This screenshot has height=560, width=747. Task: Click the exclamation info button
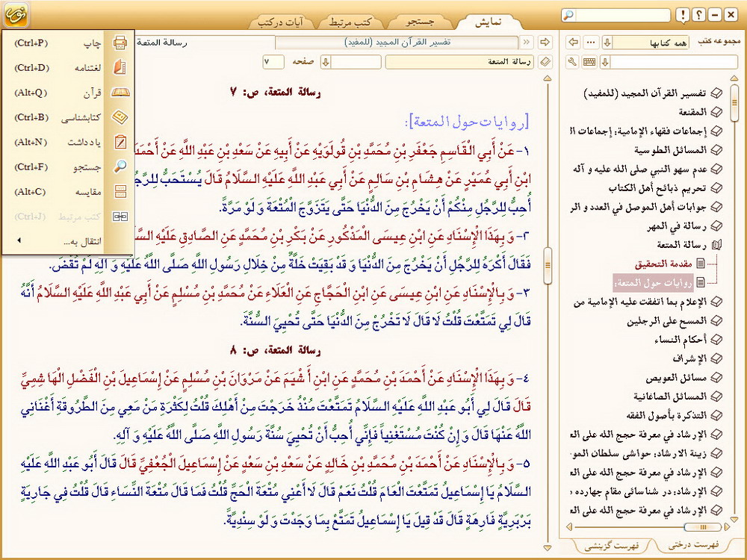(683, 15)
